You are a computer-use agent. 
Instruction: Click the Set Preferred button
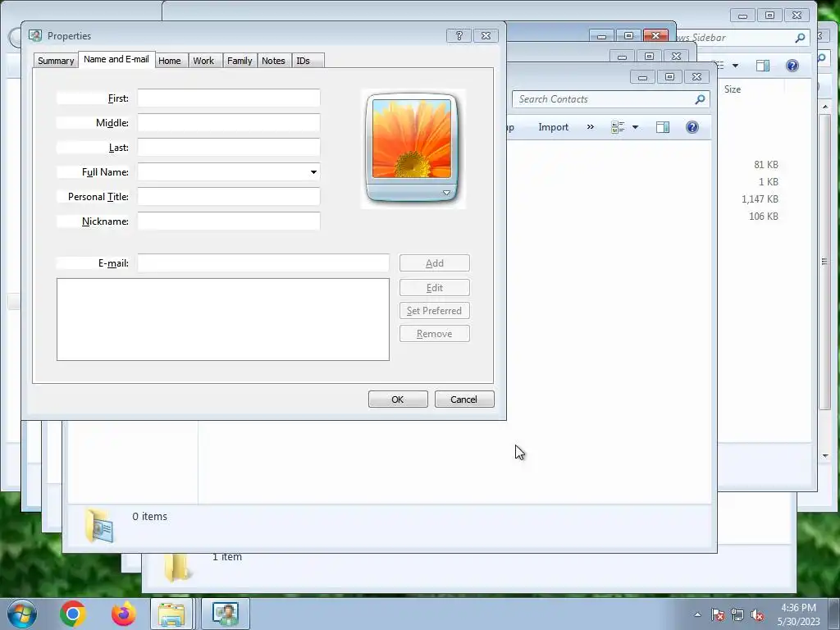(x=435, y=311)
